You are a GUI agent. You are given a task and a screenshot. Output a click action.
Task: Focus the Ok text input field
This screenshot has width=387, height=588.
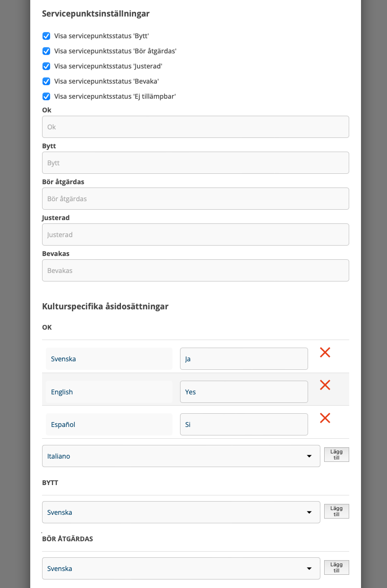point(195,127)
